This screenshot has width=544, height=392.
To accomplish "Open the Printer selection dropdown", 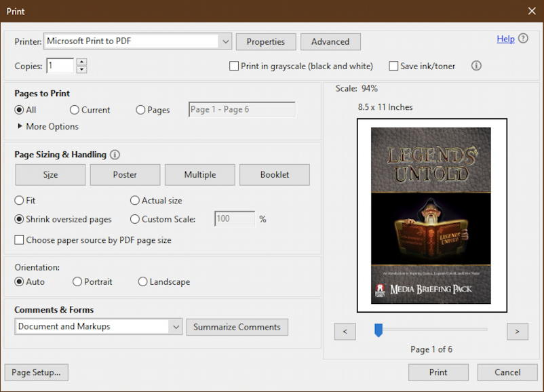I will 225,41.
